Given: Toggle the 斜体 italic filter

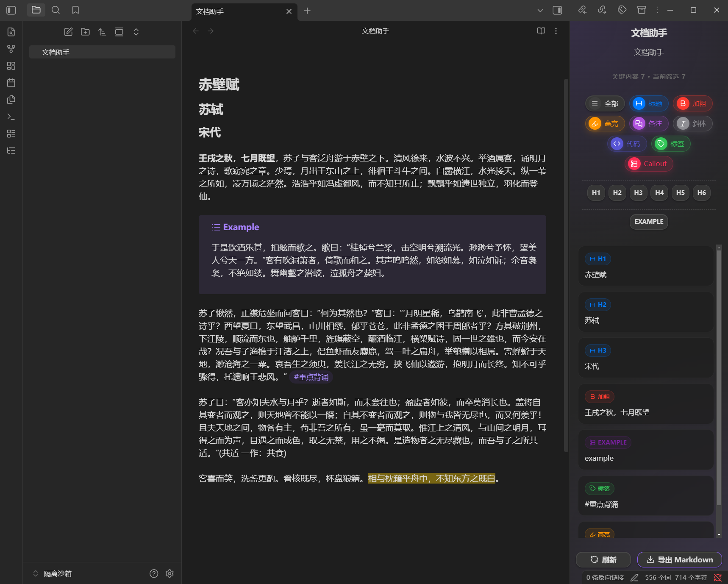Looking at the screenshot, I should coord(692,124).
